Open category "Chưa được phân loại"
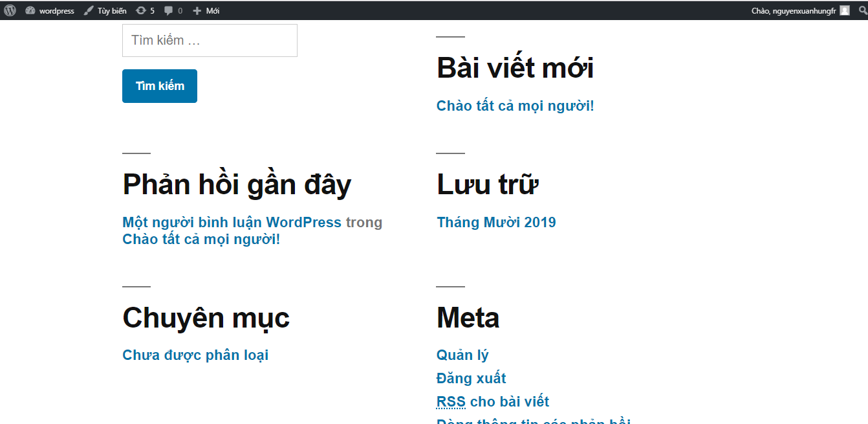Screen dimensions: 868x424 (195, 355)
